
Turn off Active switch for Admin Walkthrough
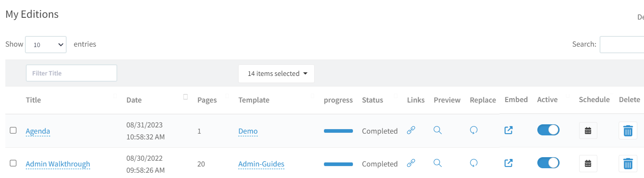click(x=548, y=163)
